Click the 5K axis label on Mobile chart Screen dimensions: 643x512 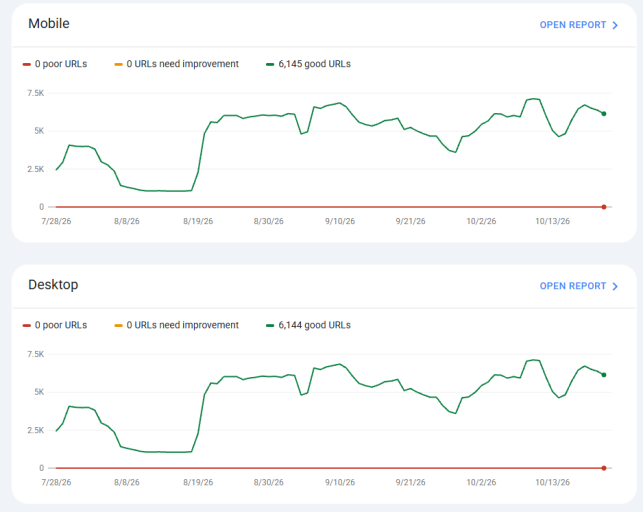coord(39,131)
